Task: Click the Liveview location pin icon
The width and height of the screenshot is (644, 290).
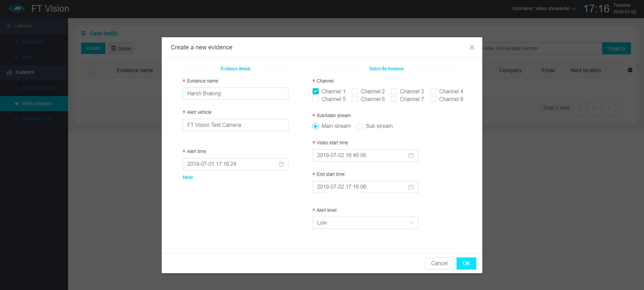Action: pos(9,26)
